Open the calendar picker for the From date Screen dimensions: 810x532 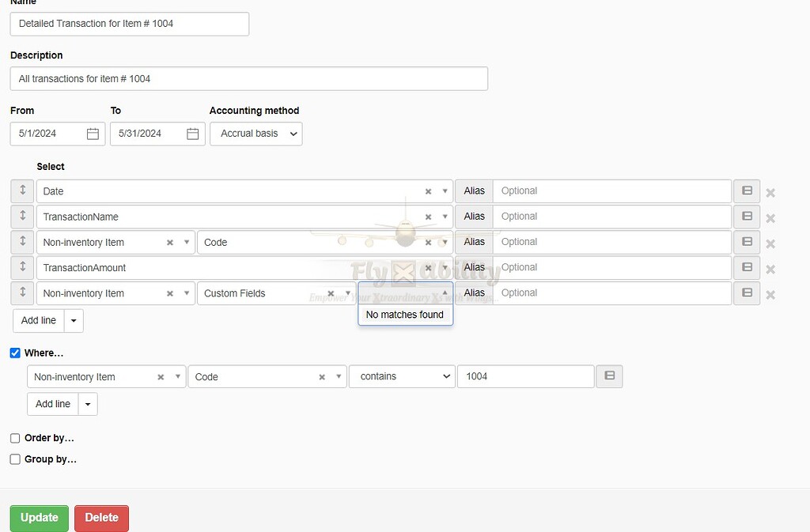[x=94, y=134]
